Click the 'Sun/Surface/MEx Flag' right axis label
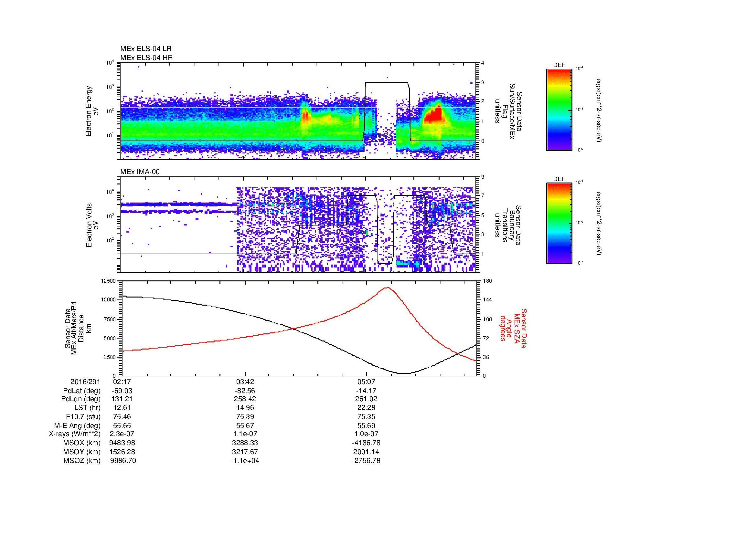Image resolution: width=756 pixels, height=534 pixels. click(x=509, y=111)
